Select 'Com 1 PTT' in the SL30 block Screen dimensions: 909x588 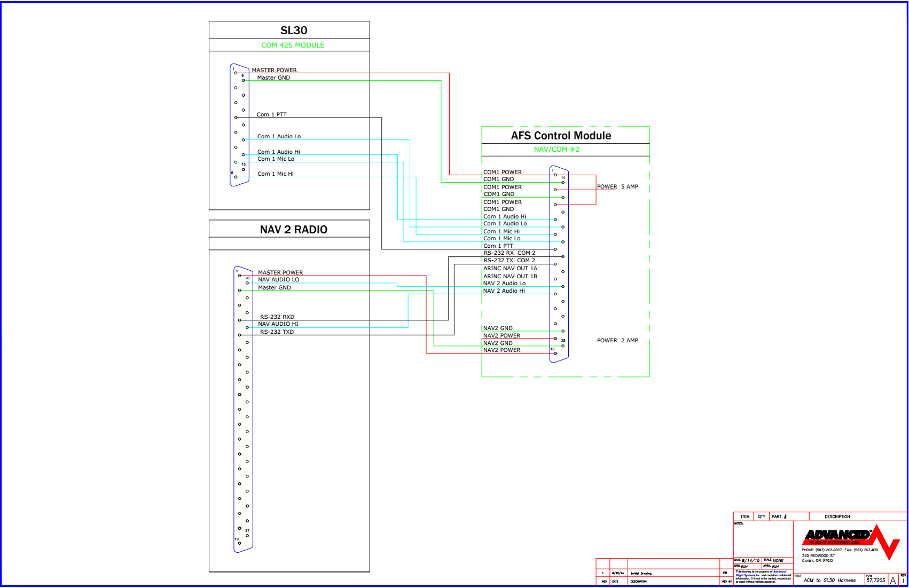pyautogui.click(x=271, y=114)
